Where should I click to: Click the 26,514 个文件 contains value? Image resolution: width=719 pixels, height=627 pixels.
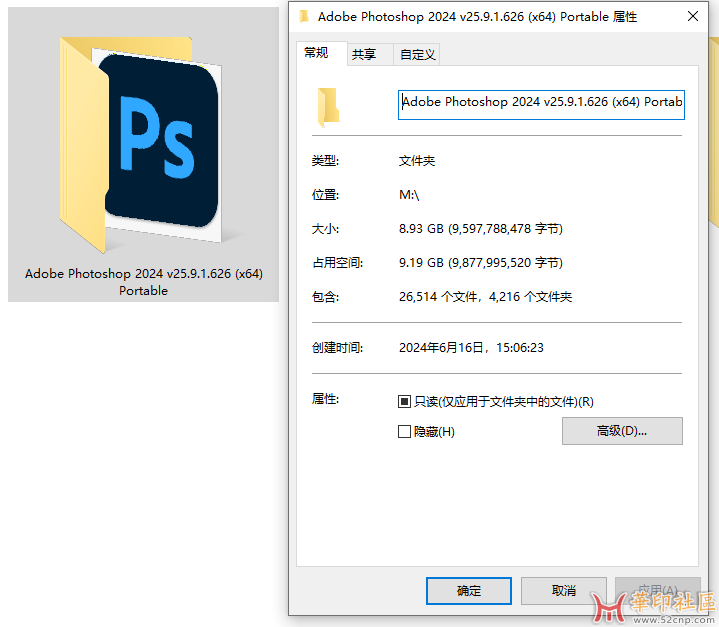[x=485, y=297]
